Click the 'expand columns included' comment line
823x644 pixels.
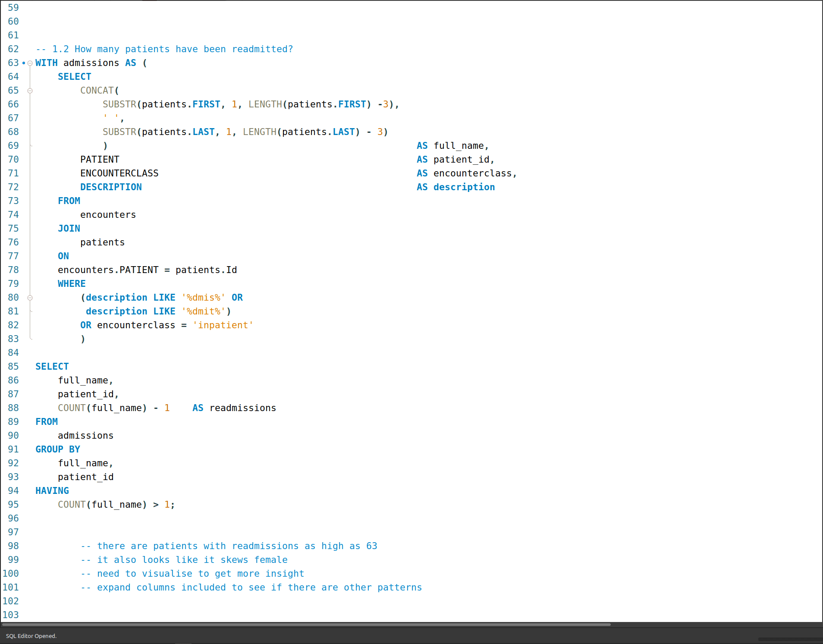coord(251,587)
